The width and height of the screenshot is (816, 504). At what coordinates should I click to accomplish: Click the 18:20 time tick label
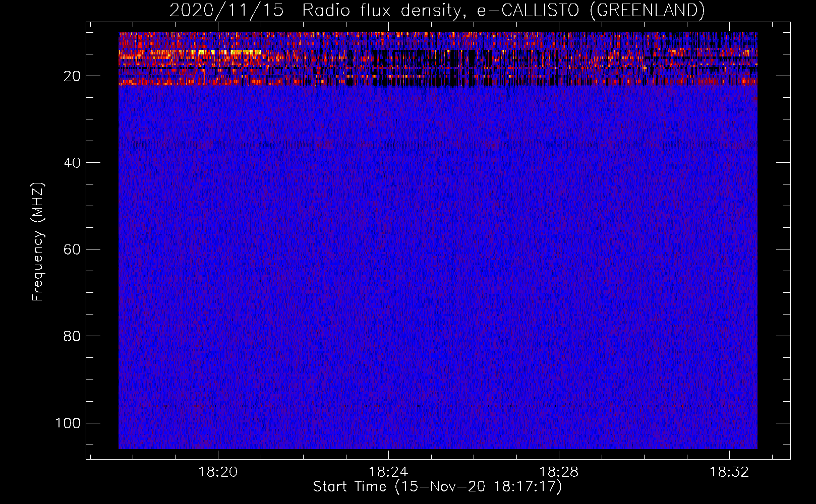coord(218,472)
